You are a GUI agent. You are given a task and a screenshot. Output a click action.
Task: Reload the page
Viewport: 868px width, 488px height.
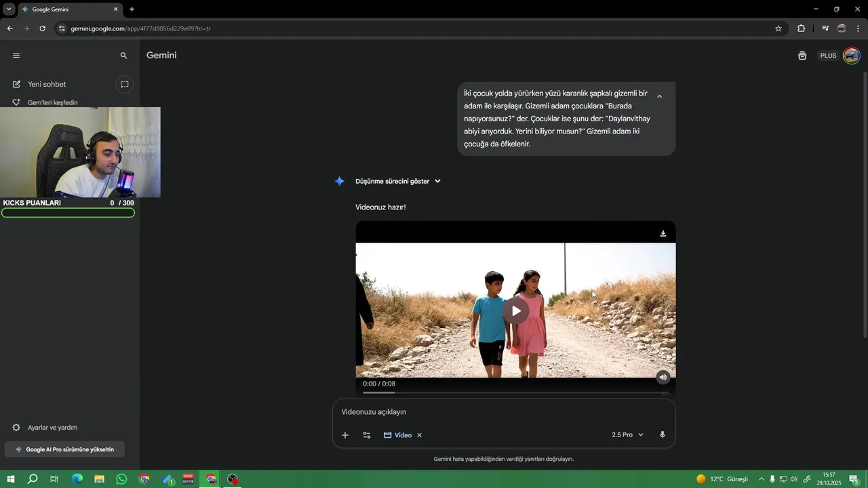42,28
